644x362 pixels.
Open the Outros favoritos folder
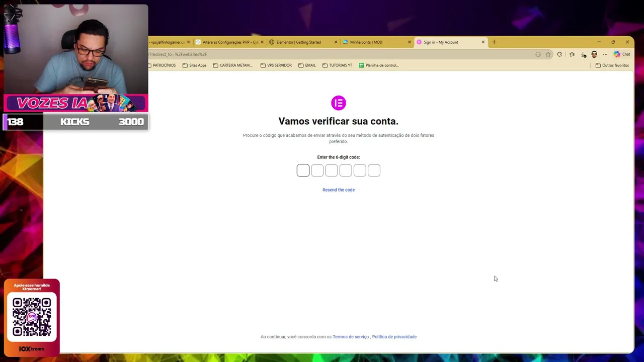tap(612, 65)
